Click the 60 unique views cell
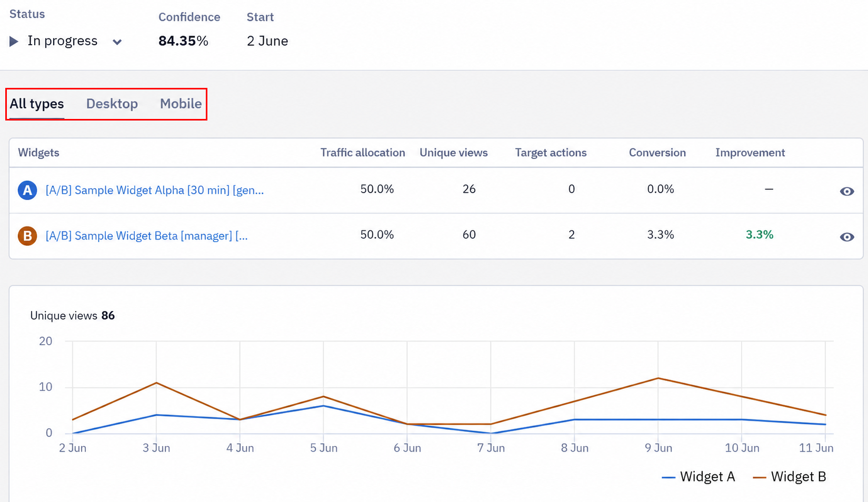The height and width of the screenshot is (502, 868). point(469,235)
